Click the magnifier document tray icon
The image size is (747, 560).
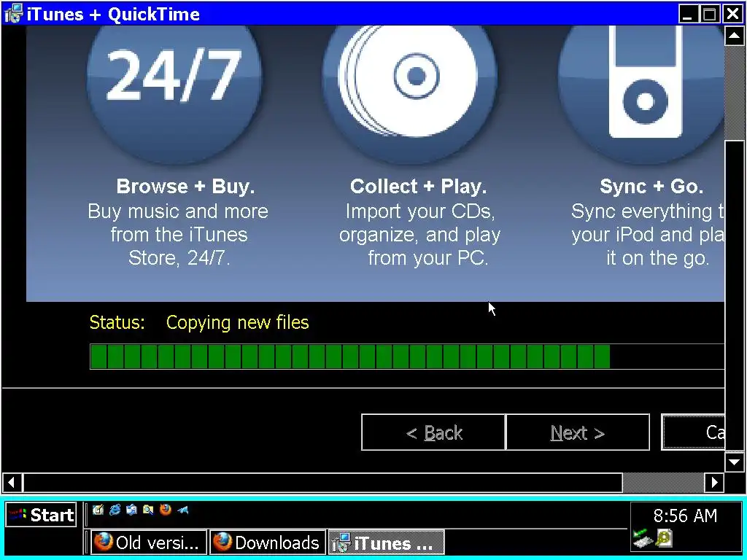[664, 538]
